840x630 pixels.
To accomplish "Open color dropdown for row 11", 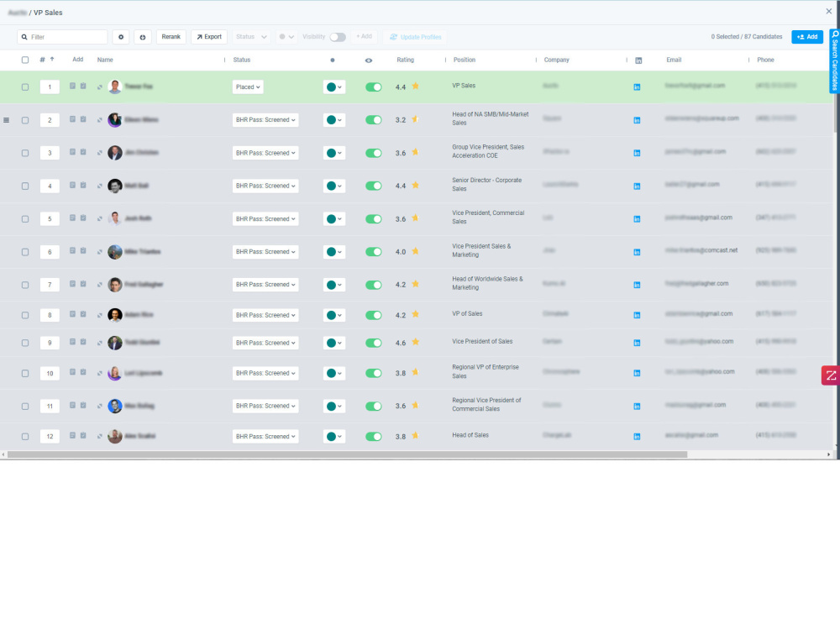I will [334, 406].
